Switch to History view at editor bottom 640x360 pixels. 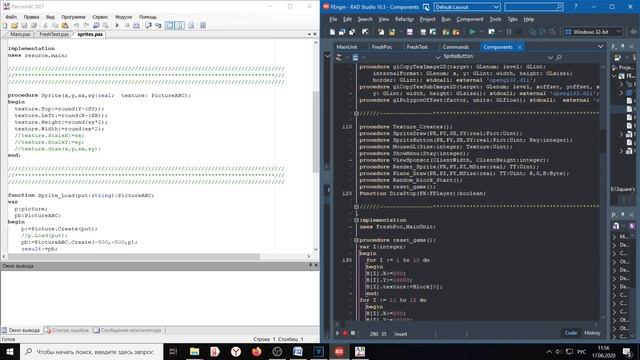tap(592, 333)
